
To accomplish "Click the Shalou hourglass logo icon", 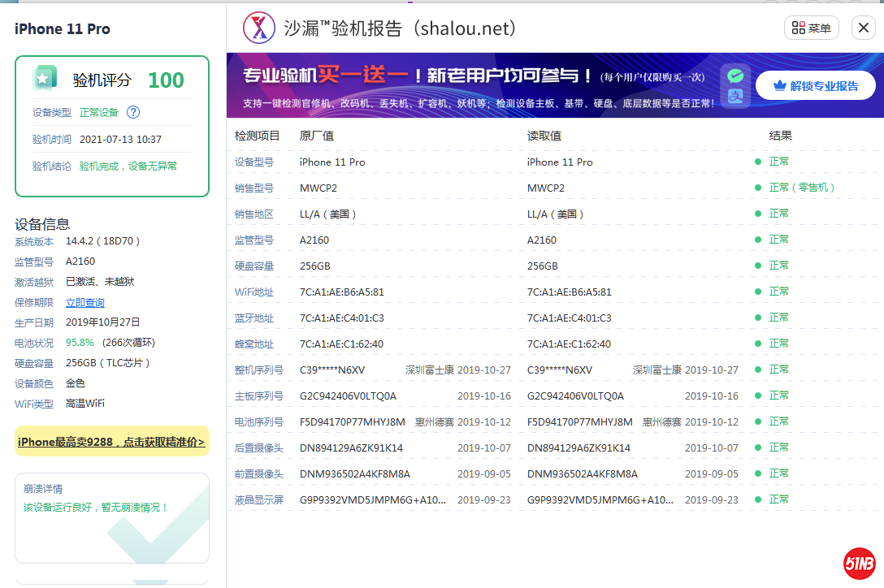I will tap(259, 28).
